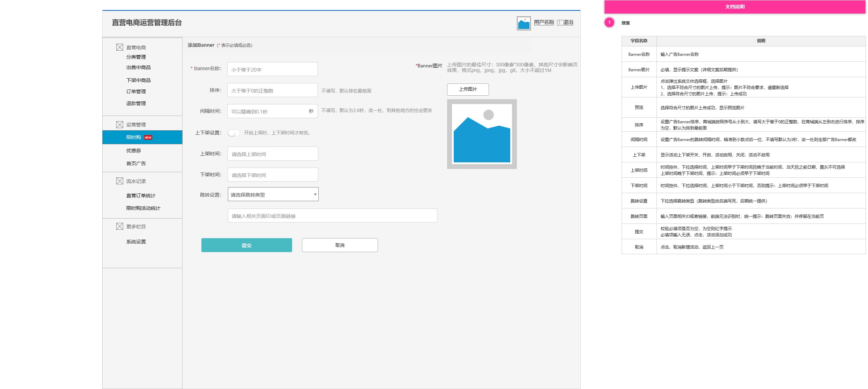Click the 更多栏目 section heading
Image resolution: width=868 pixels, height=389 pixels.
click(x=136, y=227)
